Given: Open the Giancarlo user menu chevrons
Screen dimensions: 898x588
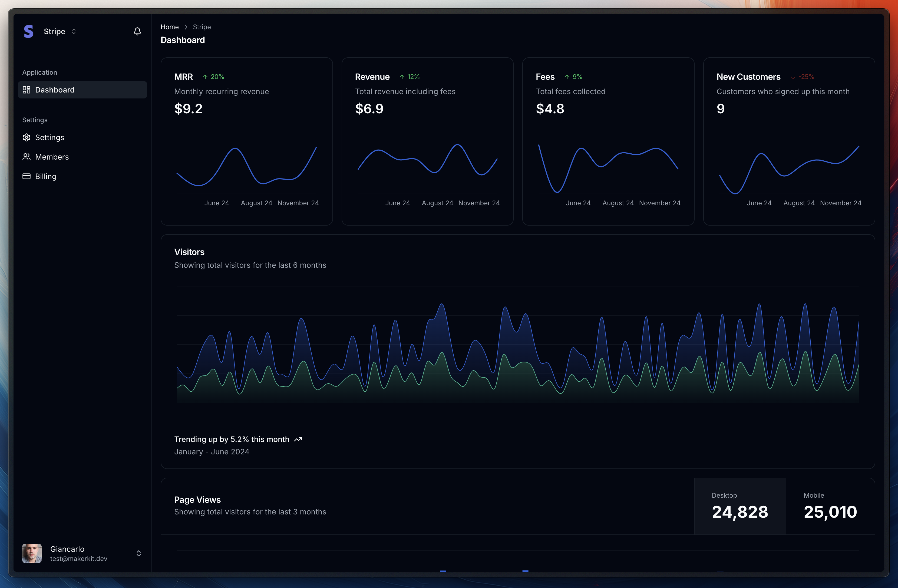Looking at the screenshot, I should 139,553.
